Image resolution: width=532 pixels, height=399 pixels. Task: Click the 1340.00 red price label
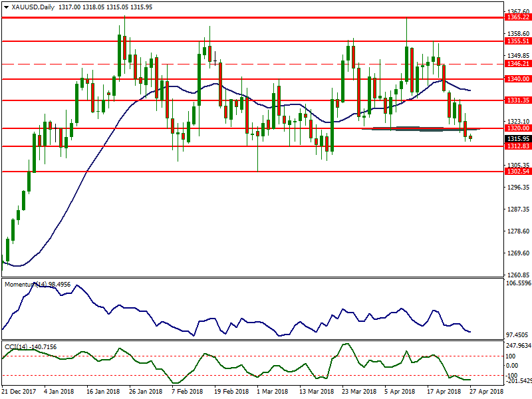point(517,78)
